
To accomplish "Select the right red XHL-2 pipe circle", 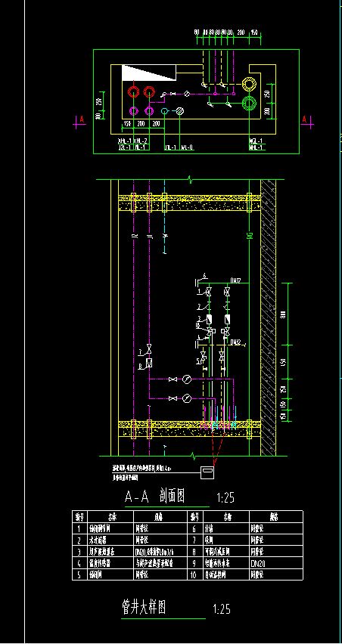I will [x=148, y=92].
